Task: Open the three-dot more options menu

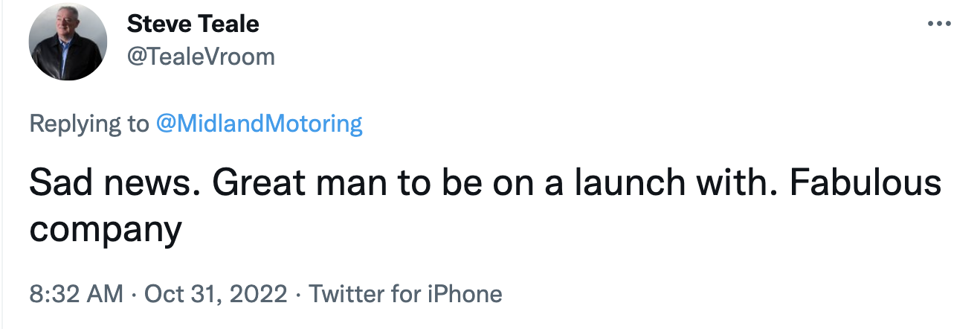Action: (x=939, y=25)
